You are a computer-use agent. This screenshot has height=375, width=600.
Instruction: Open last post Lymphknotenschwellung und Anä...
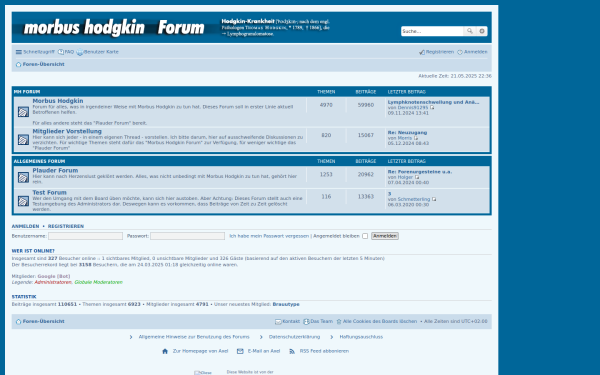pos(433,102)
